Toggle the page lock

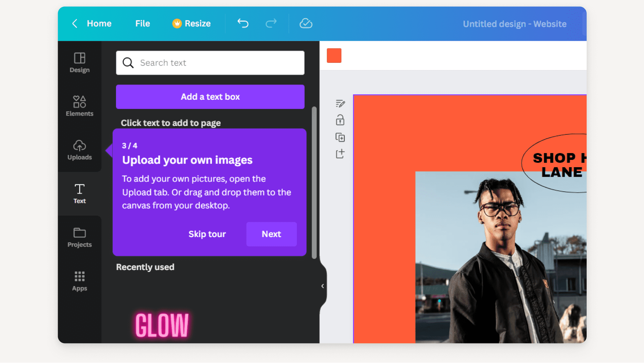[x=340, y=120]
